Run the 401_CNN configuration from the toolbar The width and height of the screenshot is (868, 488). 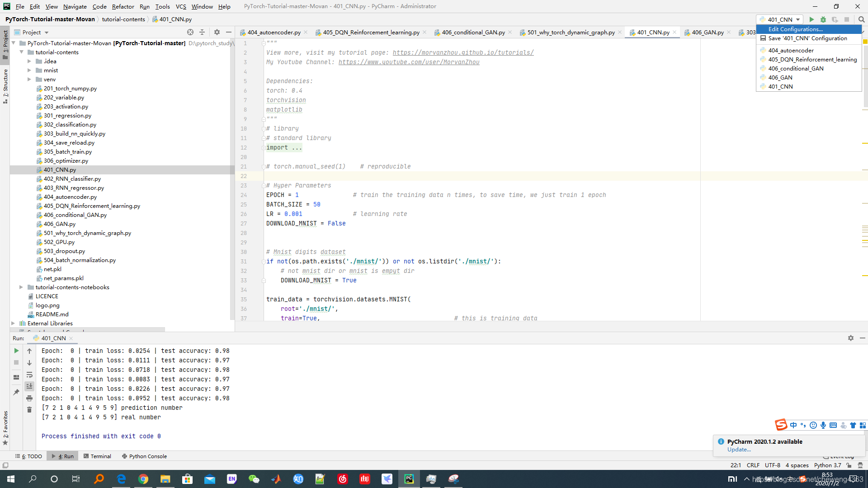pyautogui.click(x=811, y=19)
